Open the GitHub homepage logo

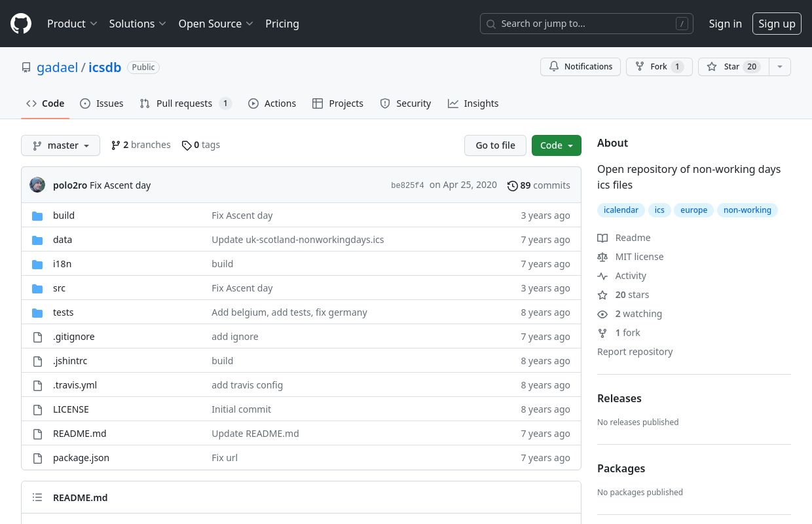point(21,24)
